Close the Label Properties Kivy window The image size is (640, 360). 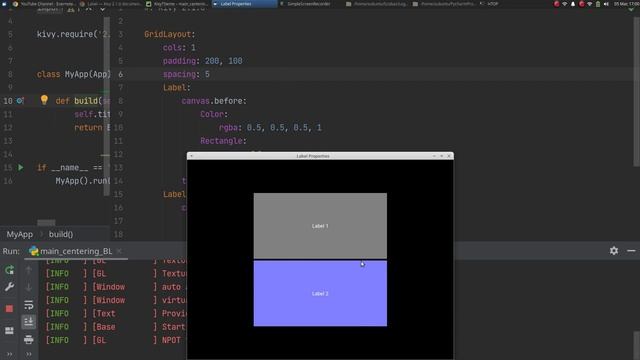[x=449, y=156]
